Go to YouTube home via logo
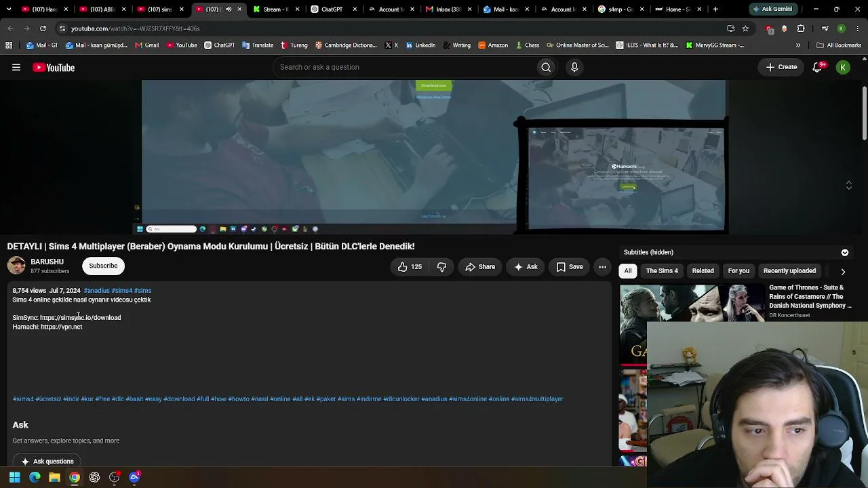The height and width of the screenshot is (488, 868). pyautogui.click(x=54, y=67)
